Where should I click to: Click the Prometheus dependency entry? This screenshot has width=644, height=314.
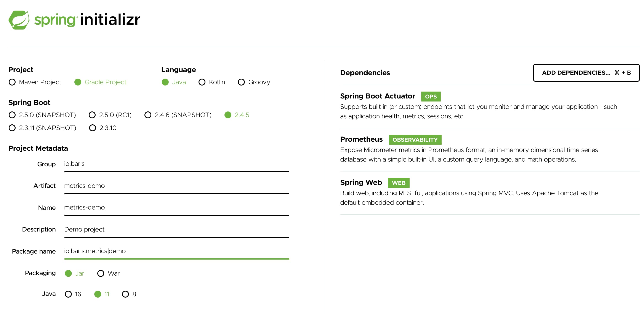point(490,149)
